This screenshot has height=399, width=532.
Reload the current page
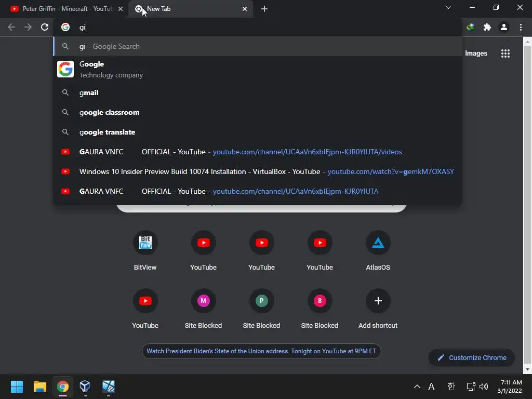point(45,27)
